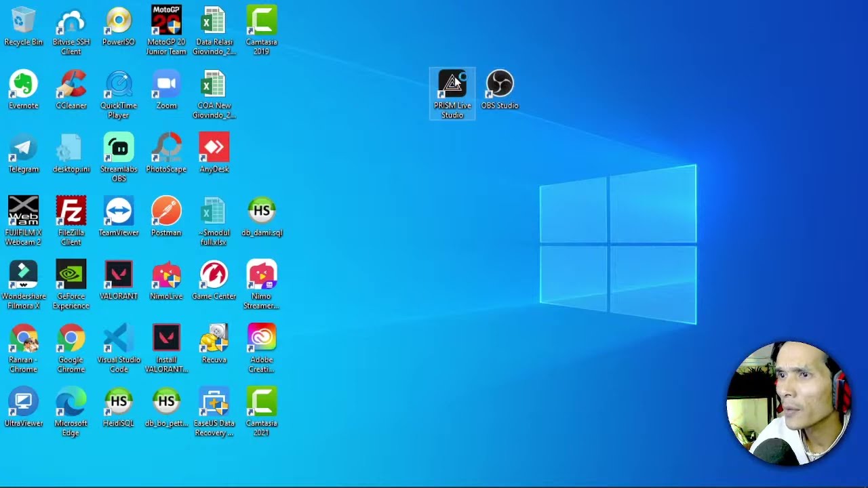Viewport: 868px width, 488px height.
Task: Select the Bitvise SSH Client shortcut
Action: coord(71,32)
